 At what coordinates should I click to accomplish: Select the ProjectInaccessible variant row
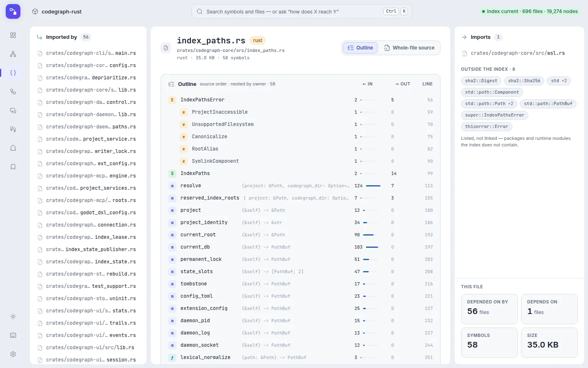(x=301, y=112)
